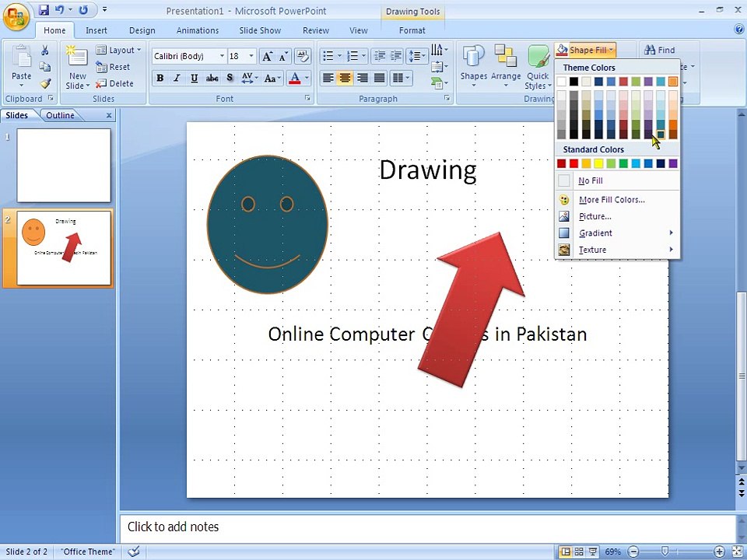Expand the Texture submenu
The width and height of the screenshot is (747, 560).
[617, 250]
